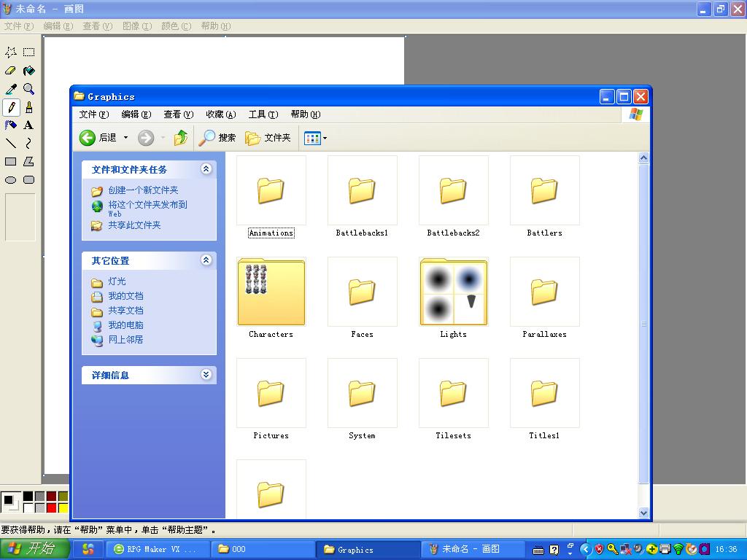Switch to RPG Maker VX taskbar button
The image size is (747, 560).
pyautogui.click(x=158, y=550)
